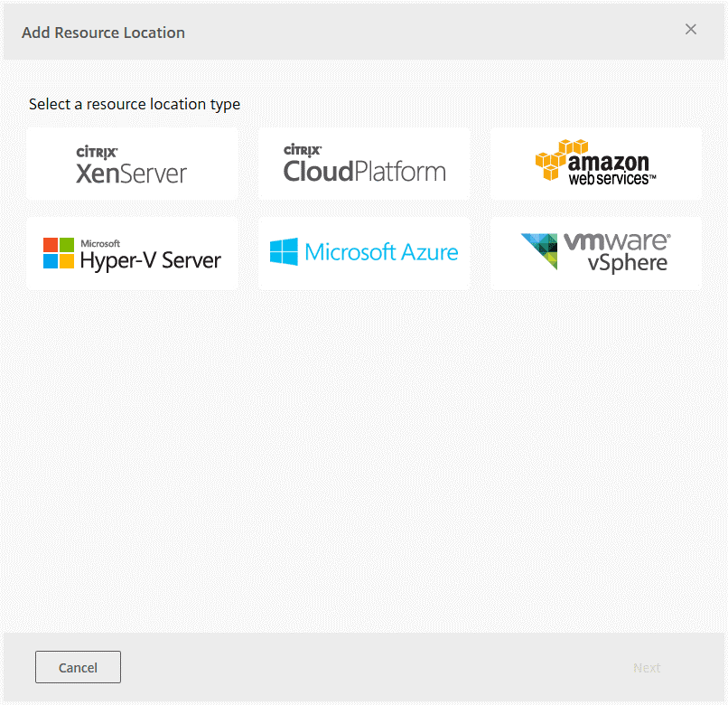Screen dimensions: 728x705
Task: Click the four-color Microsoft logo beside Hyper-V
Action: tap(59, 253)
